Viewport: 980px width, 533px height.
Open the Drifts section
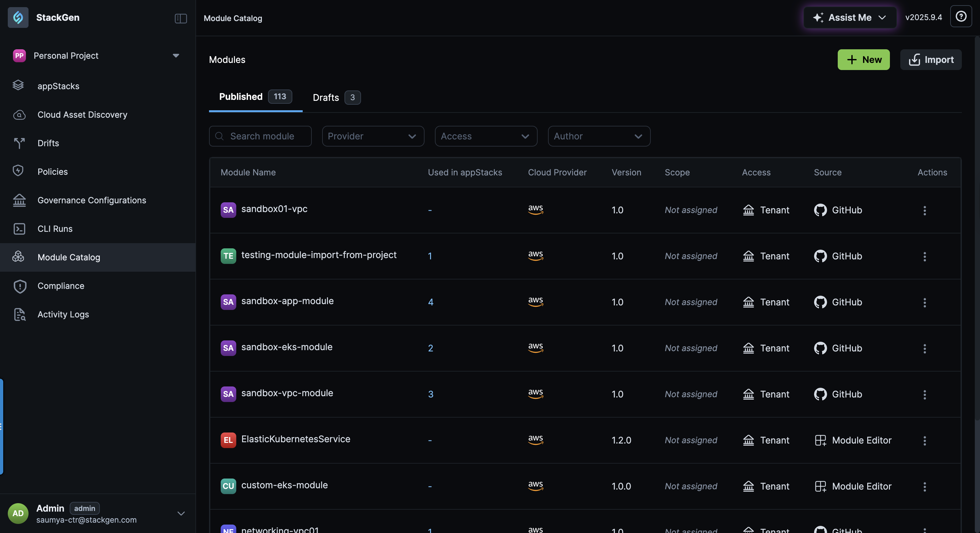[48, 143]
